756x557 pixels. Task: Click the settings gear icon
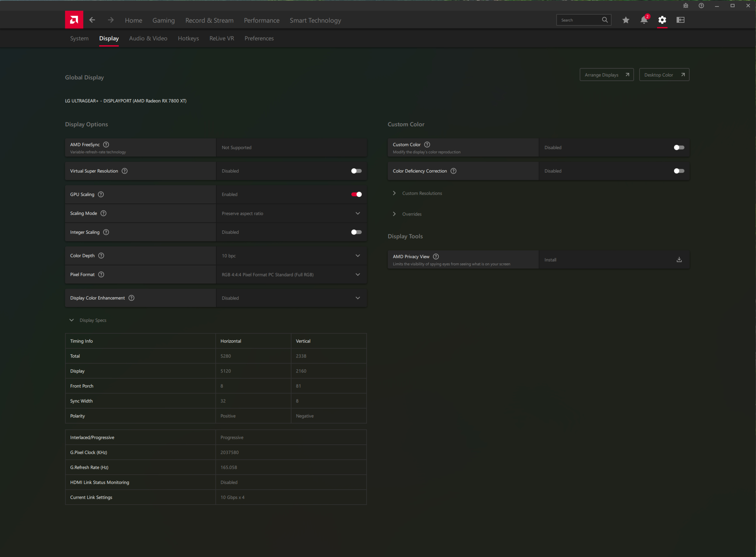(662, 20)
